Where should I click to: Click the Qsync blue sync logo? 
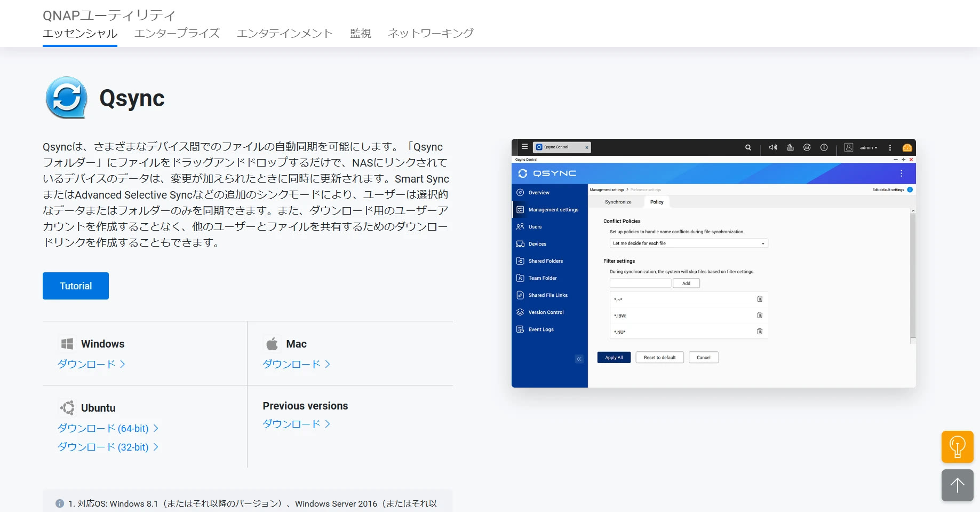click(x=67, y=98)
